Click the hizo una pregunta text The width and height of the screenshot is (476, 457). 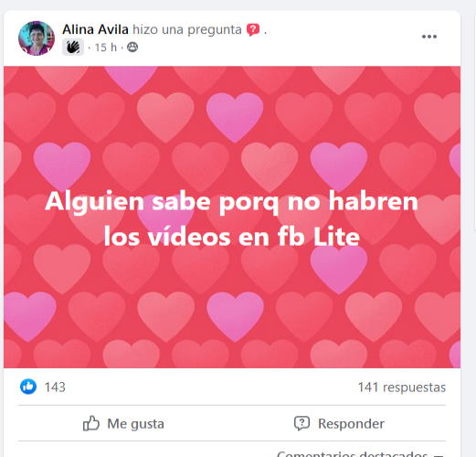187,29
